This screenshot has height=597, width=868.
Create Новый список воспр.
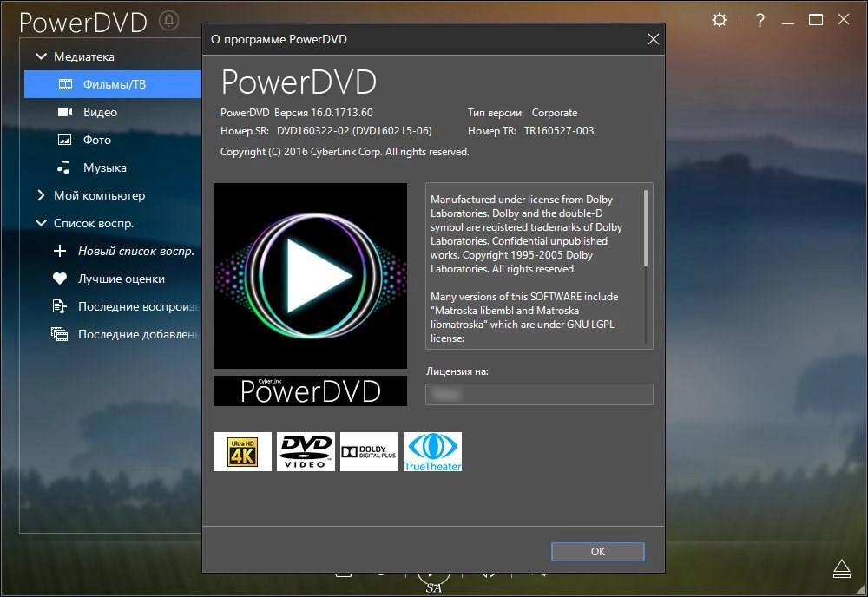pos(136,251)
